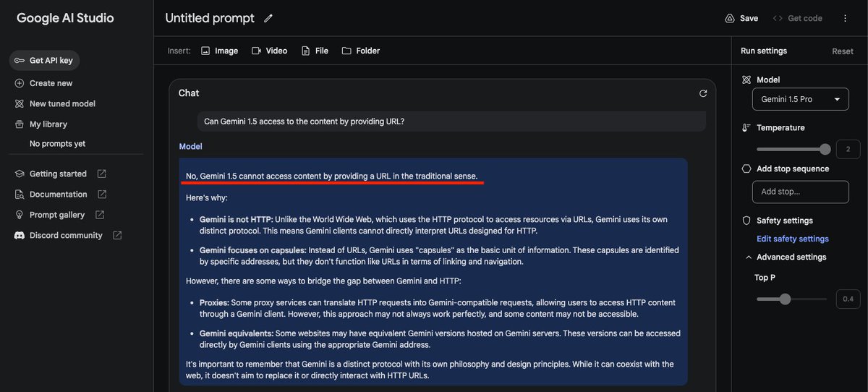Insert an Image
The image size is (868, 392).
point(219,51)
